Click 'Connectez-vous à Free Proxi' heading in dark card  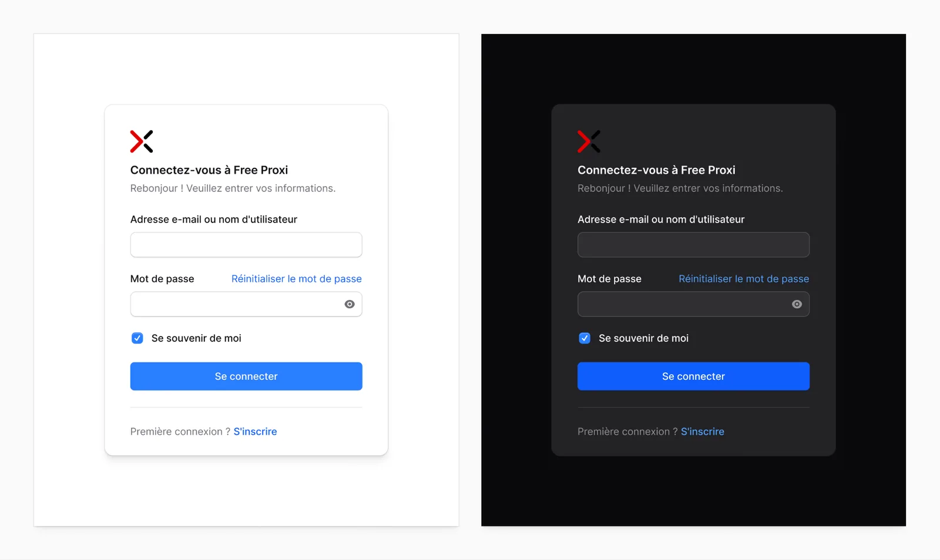pos(656,170)
